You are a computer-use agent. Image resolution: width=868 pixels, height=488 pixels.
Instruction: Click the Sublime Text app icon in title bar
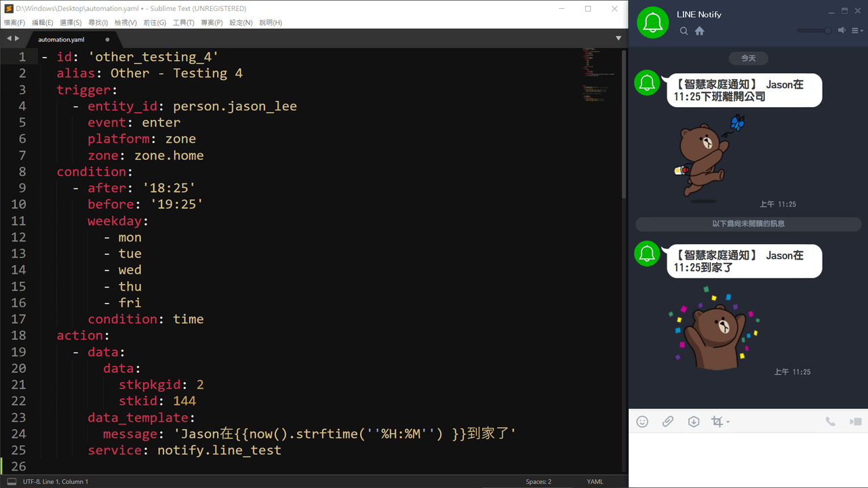pyautogui.click(x=9, y=9)
